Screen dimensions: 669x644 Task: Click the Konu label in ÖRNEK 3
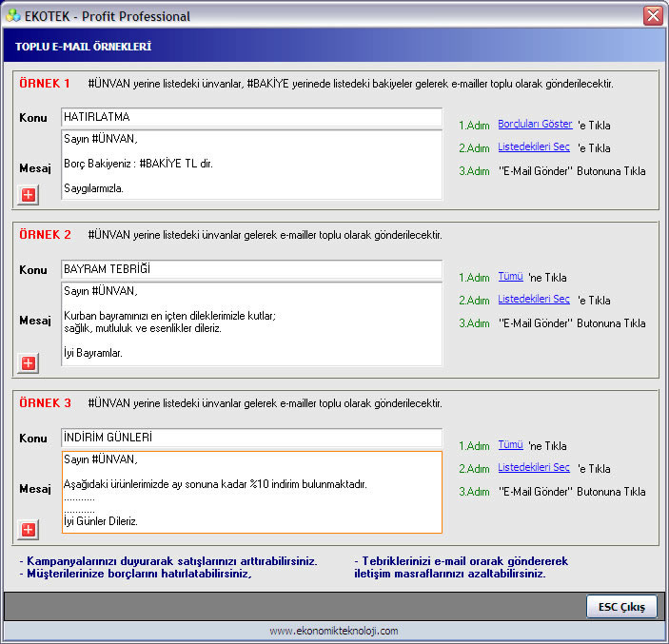(x=33, y=439)
